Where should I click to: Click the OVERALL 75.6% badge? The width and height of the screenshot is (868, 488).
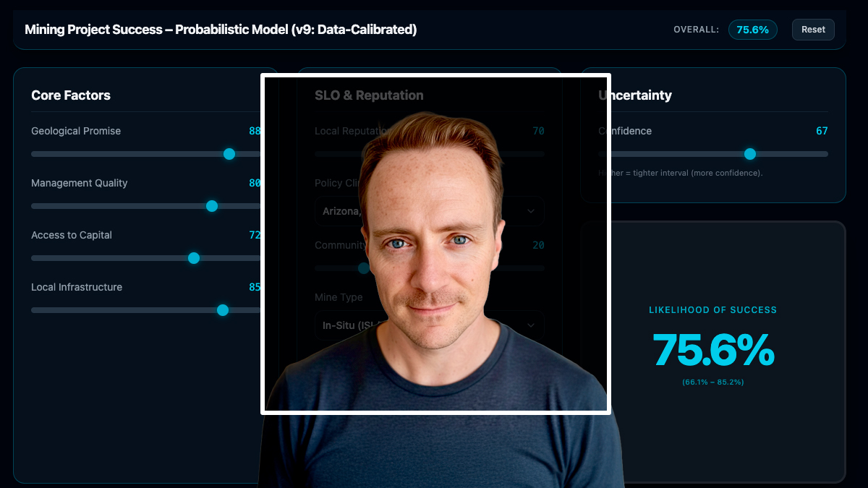coord(752,30)
